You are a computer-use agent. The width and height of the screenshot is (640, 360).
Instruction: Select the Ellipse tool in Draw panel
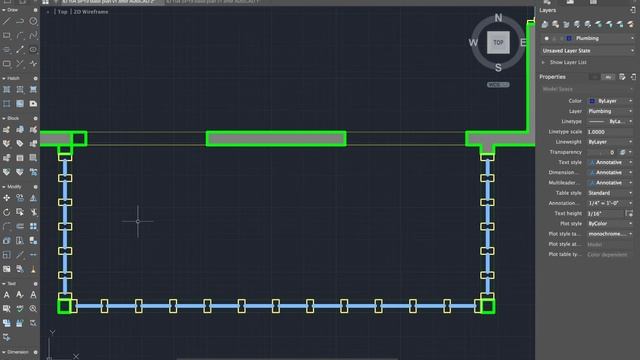pos(33,49)
